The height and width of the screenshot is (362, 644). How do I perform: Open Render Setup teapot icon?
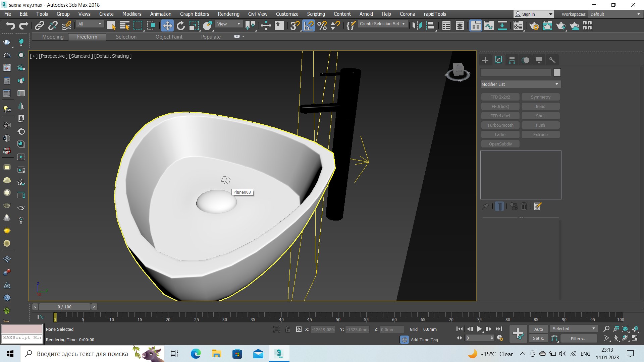534,26
